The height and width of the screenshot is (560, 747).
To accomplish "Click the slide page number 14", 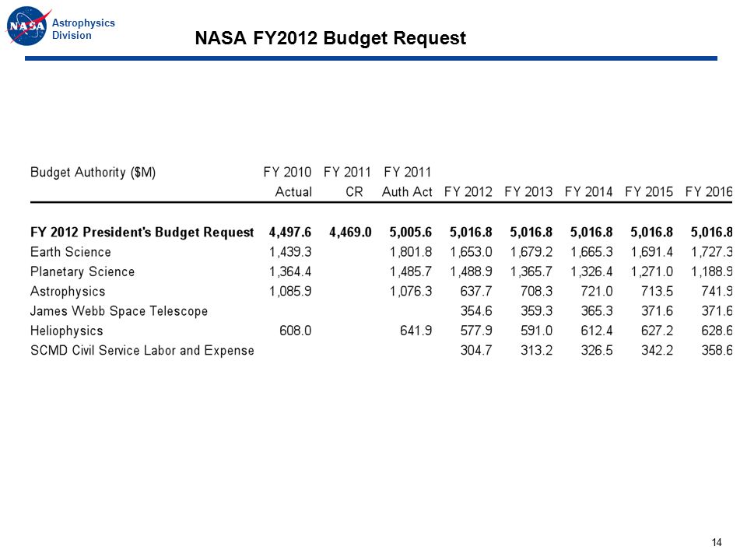I will tap(717, 542).
